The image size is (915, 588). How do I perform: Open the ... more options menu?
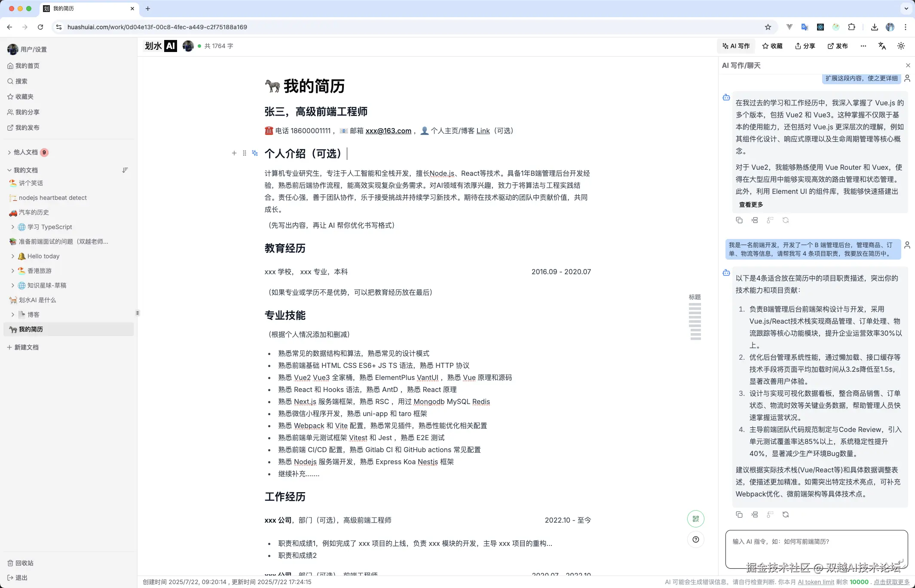[x=863, y=46]
